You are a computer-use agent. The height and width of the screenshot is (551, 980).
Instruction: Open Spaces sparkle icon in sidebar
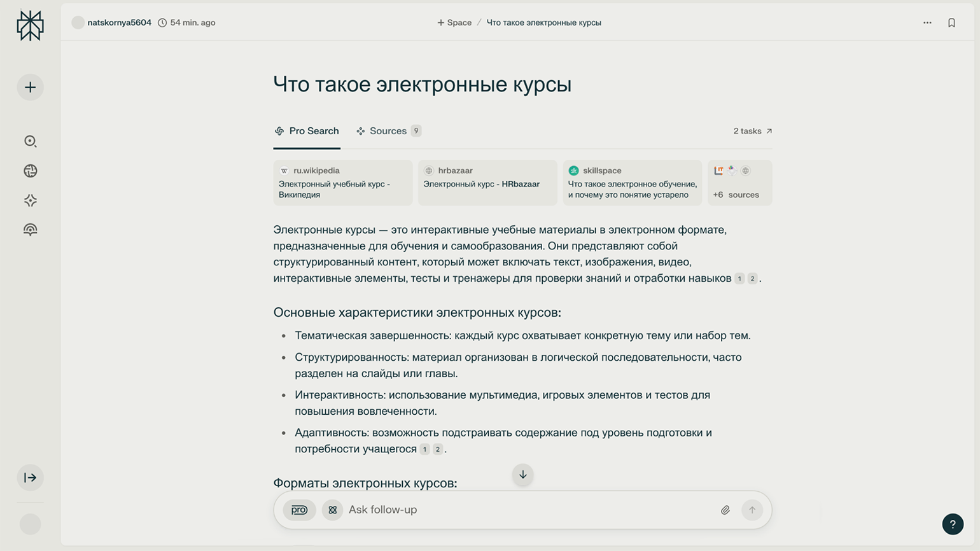(x=30, y=200)
